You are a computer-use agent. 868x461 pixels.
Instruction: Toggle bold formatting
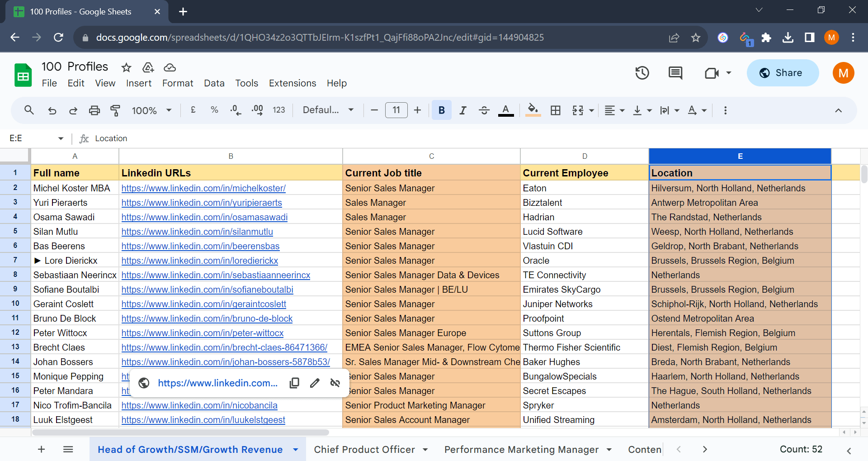coord(442,110)
